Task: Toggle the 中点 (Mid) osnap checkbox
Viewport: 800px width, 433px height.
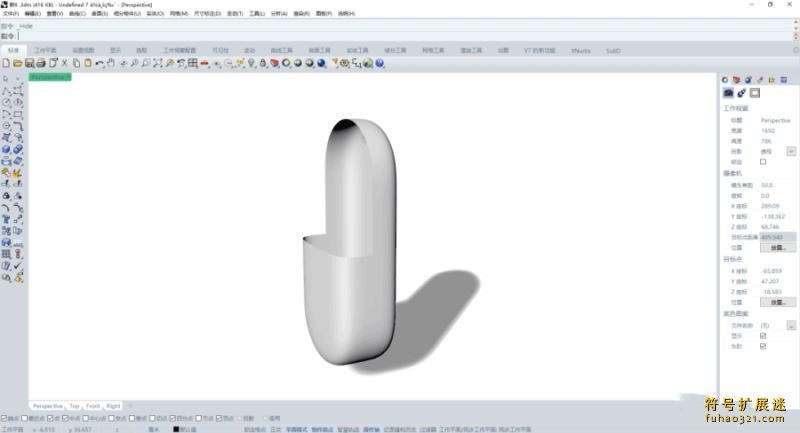Action: [65, 418]
